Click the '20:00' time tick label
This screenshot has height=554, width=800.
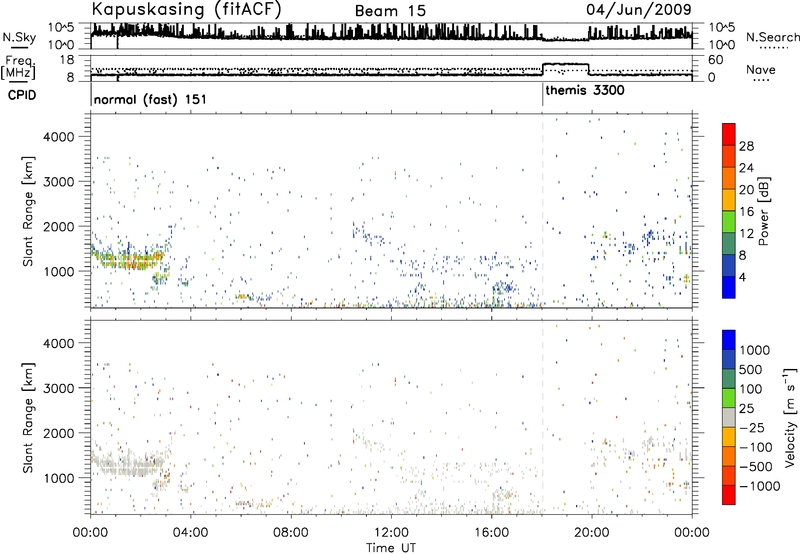(x=591, y=533)
